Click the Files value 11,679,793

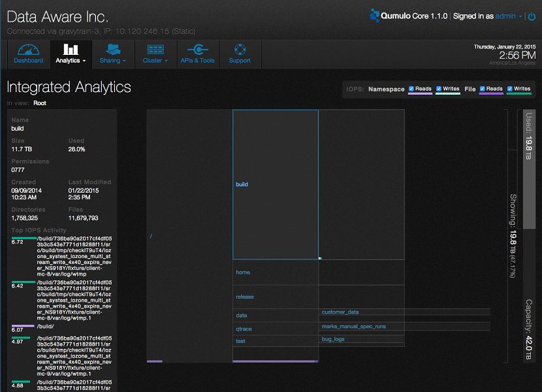pyautogui.click(x=84, y=218)
